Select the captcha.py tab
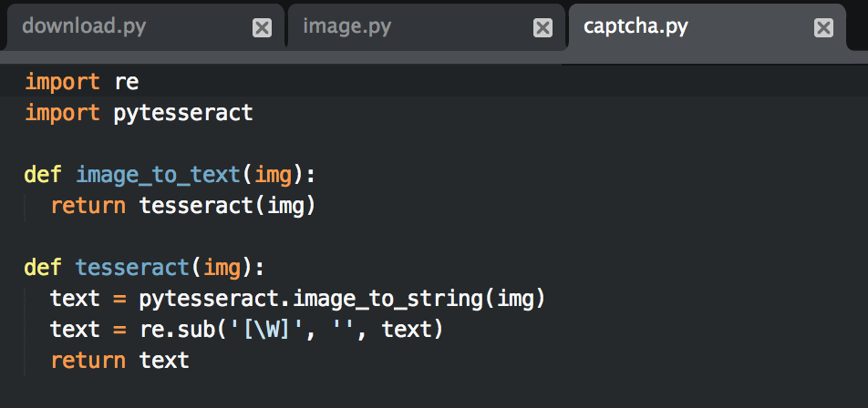Viewport: 868px width, 408px height. pyautogui.click(x=635, y=26)
